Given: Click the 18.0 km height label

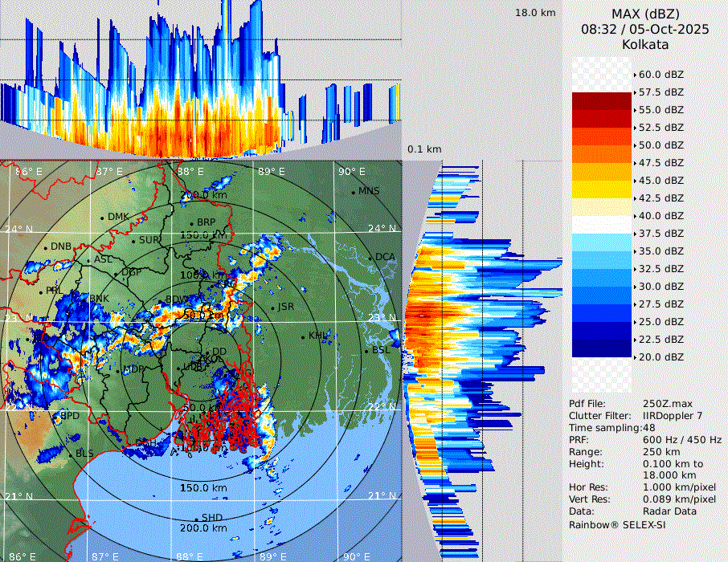Looking at the screenshot, I should [x=535, y=13].
